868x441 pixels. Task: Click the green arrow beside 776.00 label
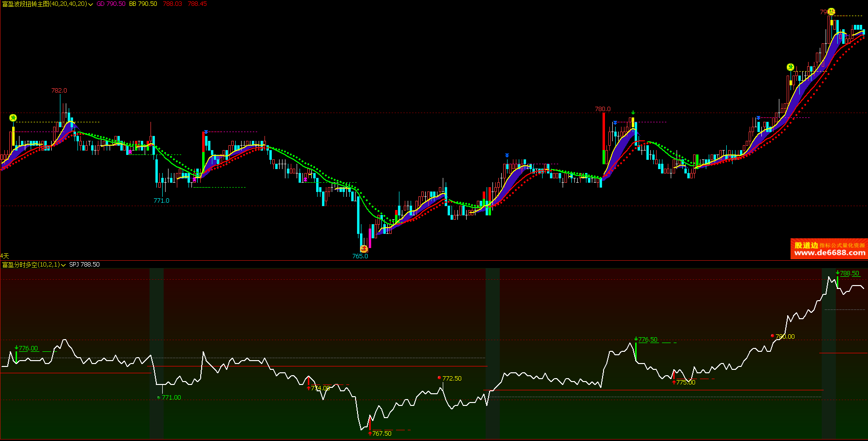[17, 348]
